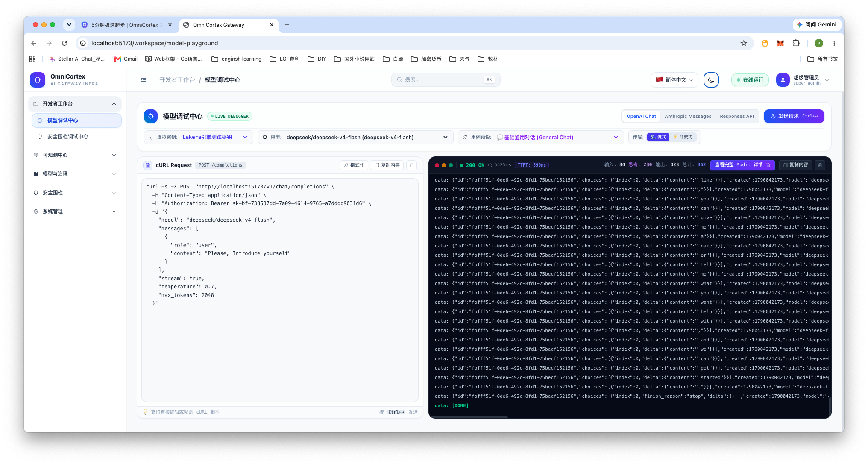
Task: Switch to the OpenAI Chat tab
Action: click(x=641, y=116)
